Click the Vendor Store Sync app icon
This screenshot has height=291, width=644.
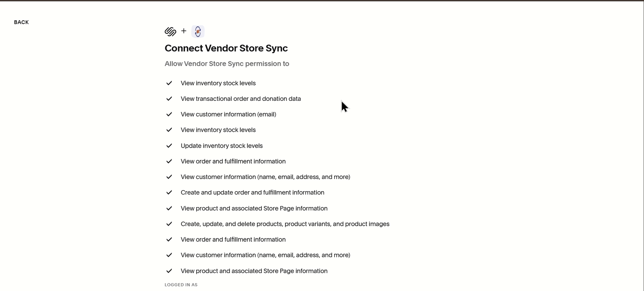[198, 32]
